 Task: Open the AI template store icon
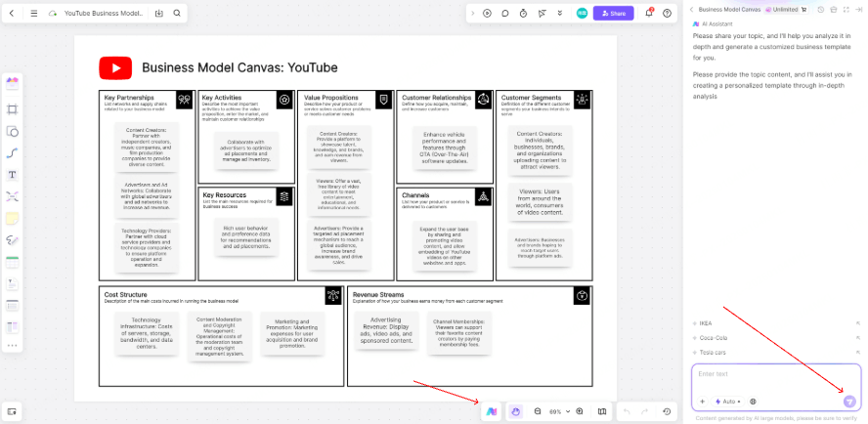click(x=834, y=10)
